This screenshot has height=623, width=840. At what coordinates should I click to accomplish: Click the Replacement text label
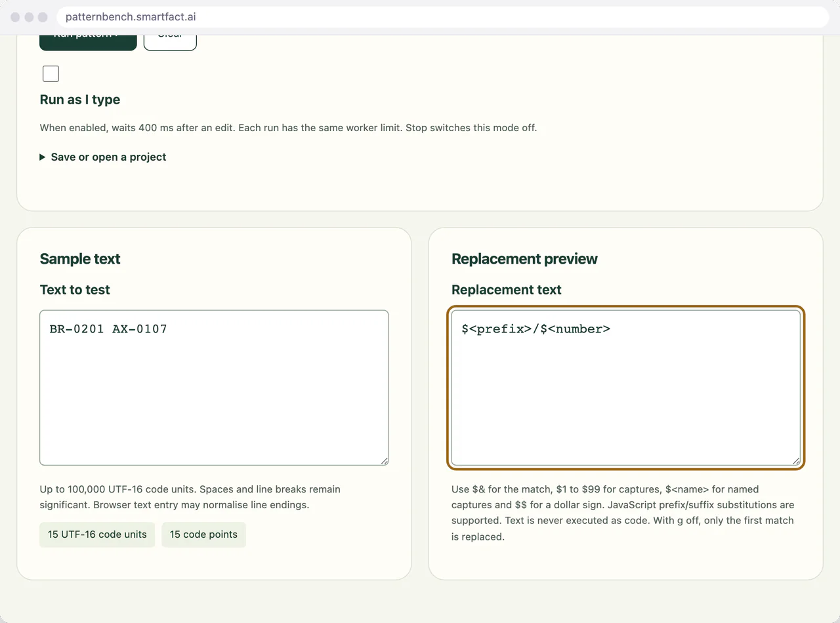pos(507,290)
